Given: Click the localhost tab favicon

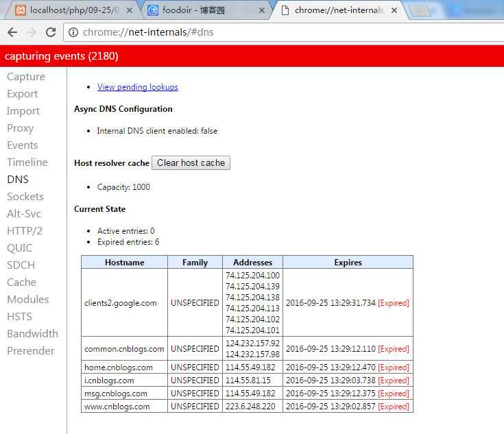Looking at the screenshot, I should tap(21, 10).
